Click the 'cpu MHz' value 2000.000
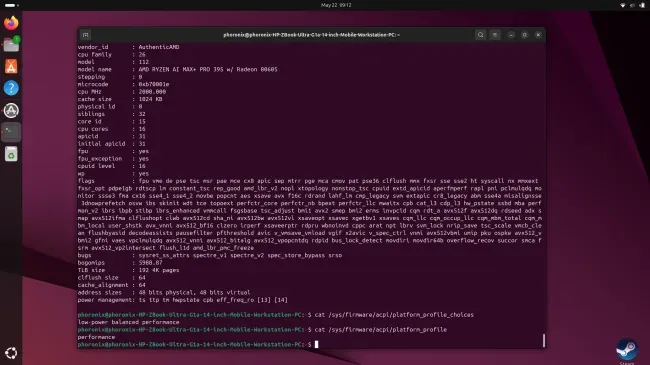This screenshot has height=365, width=650. (x=152, y=92)
